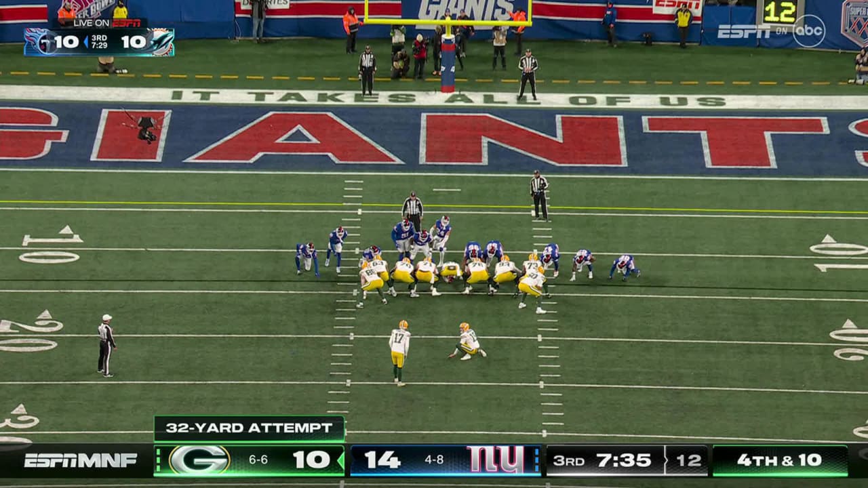Click the 7:35 game clock in the scorebar
Image resolution: width=868 pixels, height=488 pixels.
point(625,459)
